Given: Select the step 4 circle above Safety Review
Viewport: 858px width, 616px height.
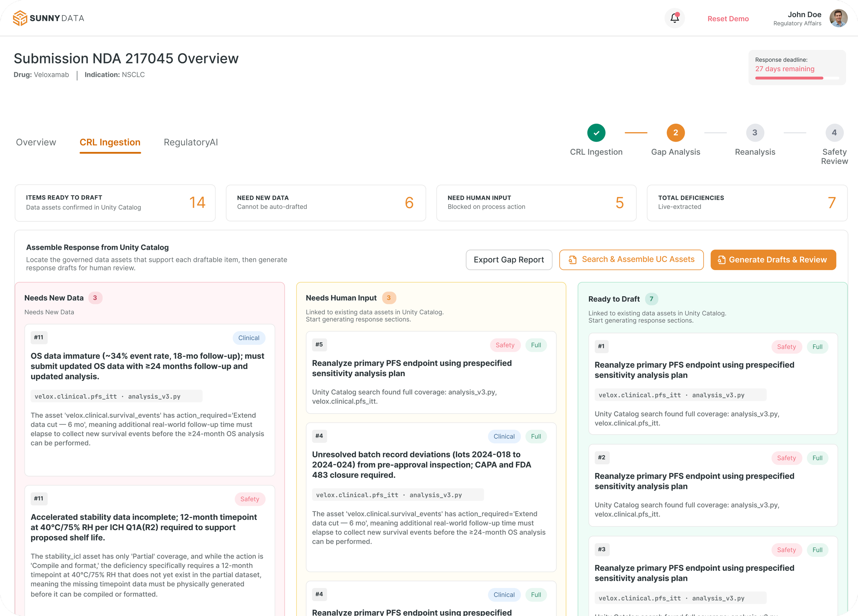Looking at the screenshot, I should point(834,133).
